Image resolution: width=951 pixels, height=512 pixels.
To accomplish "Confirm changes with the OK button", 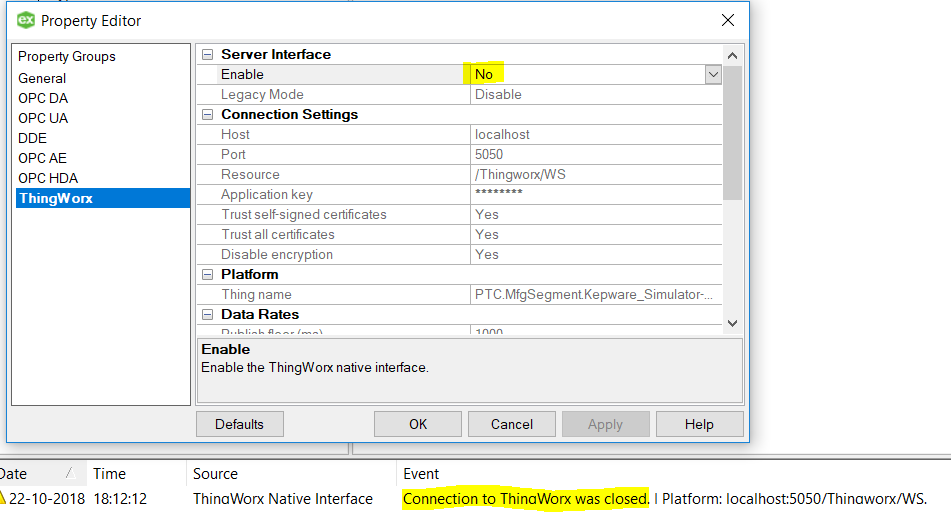I will [418, 424].
